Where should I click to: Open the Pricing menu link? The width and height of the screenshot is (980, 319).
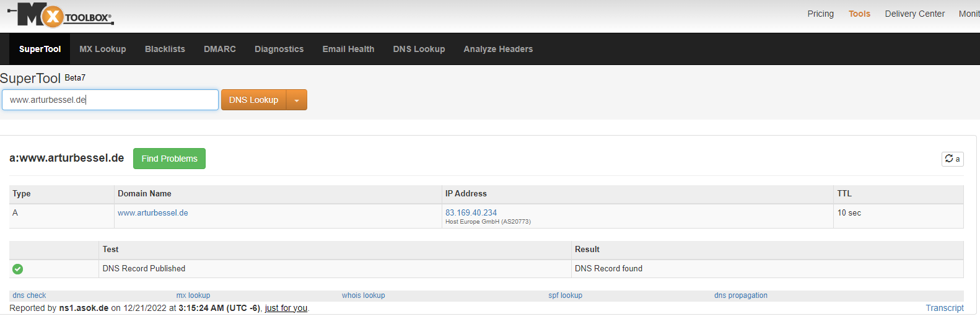[820, 14]
